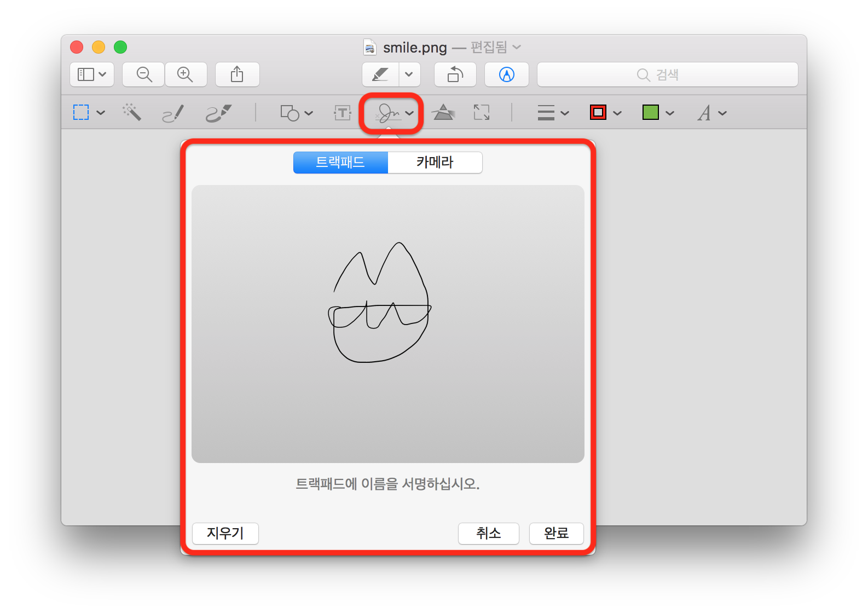Image resolution: width=868 pixels, height=613 pixels.
Task: Select the rectangular selection tool
Action: [x=81, y=113]
